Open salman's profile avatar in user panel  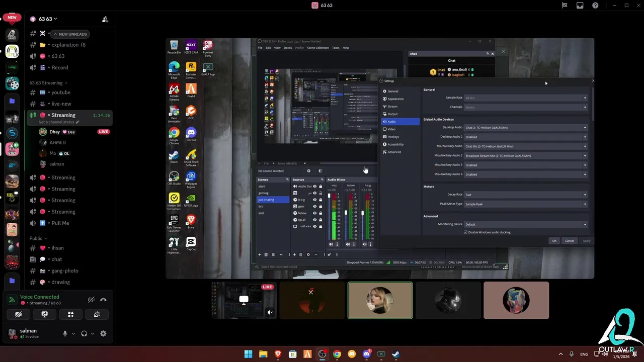12,333
